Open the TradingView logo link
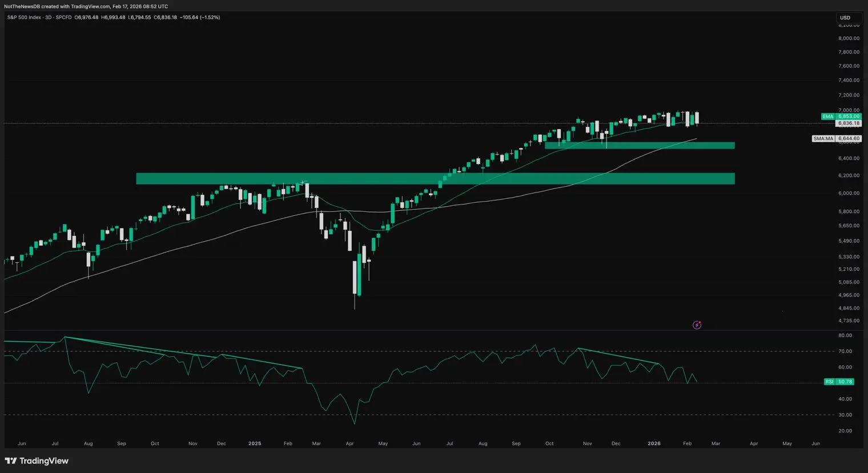 pos(37,461)
